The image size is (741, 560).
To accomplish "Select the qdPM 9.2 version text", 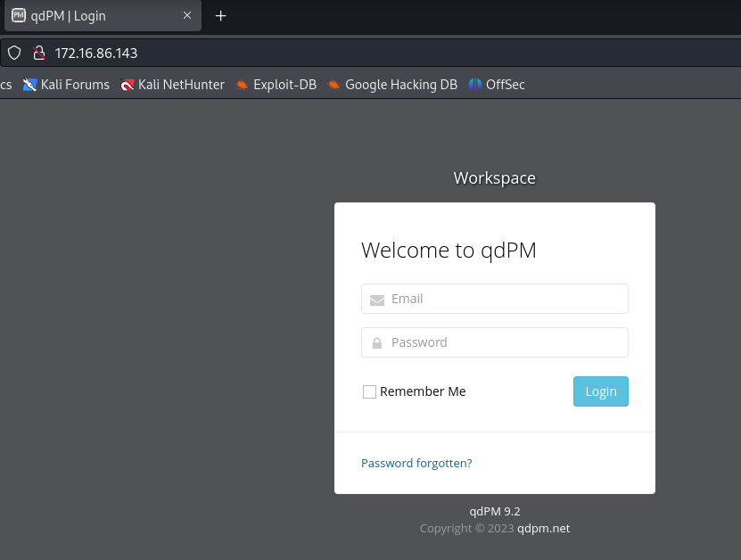I will coord(495,511).
